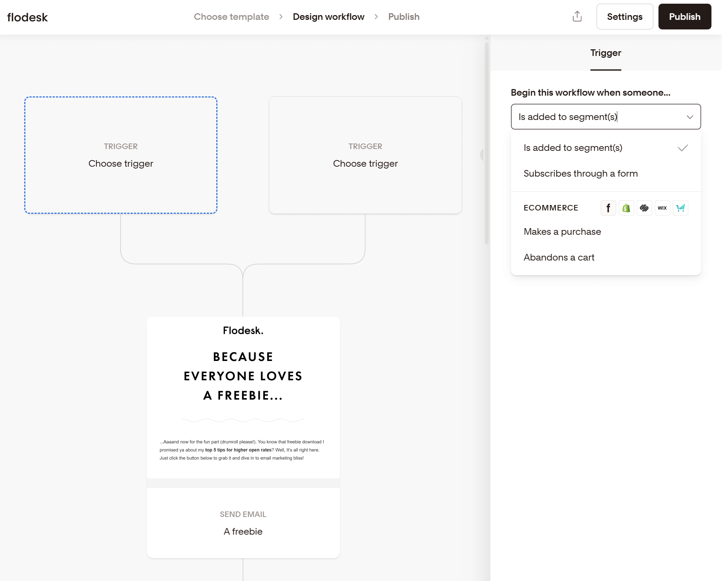The width and height of the screenshot is (728, 581).
Task: Select 'Makes a purchase' trigger option
Action: click(562, 232)
